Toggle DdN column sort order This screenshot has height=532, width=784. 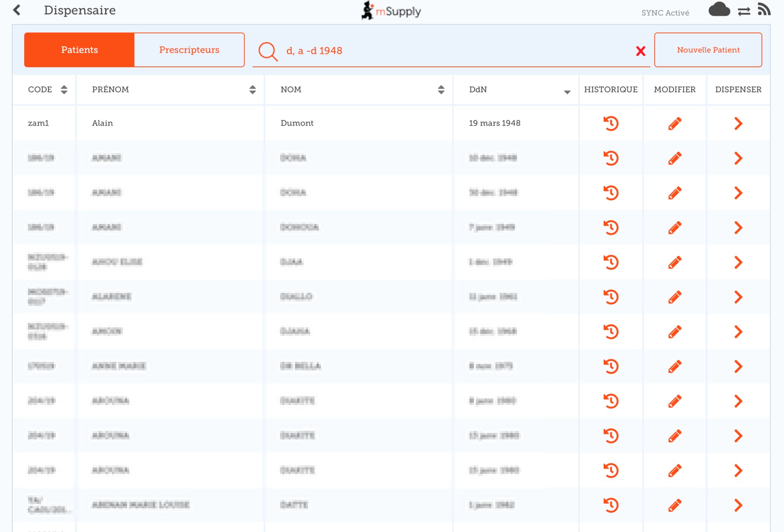[567, 92]
